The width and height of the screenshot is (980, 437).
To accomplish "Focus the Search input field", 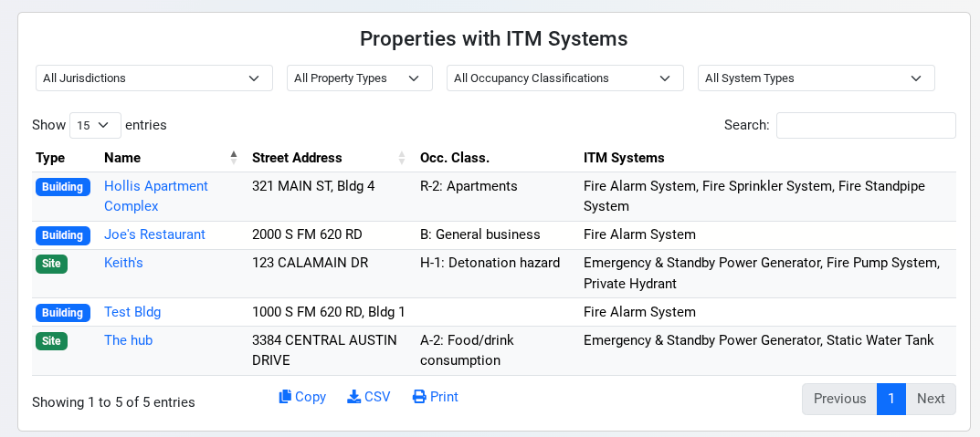I will tap(865, 125).
